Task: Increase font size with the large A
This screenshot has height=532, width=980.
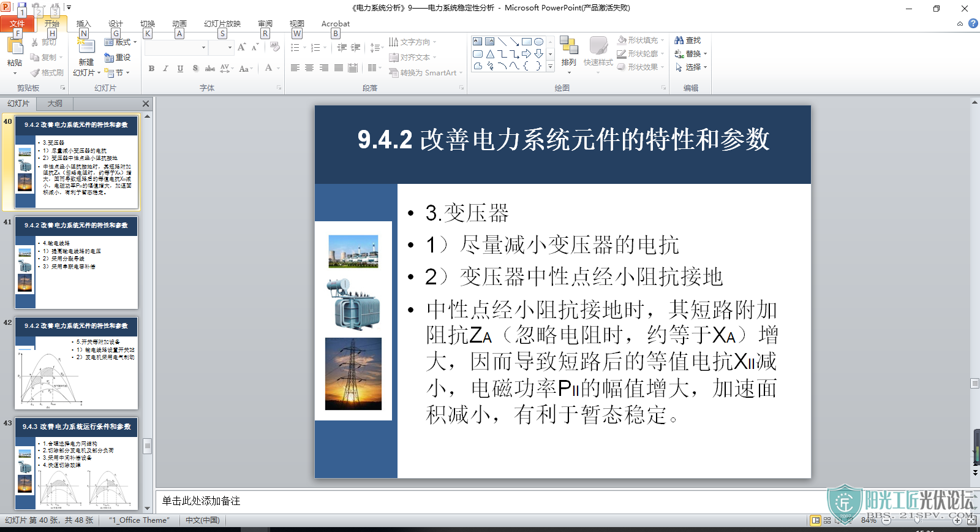Action: tap(241, 47)
